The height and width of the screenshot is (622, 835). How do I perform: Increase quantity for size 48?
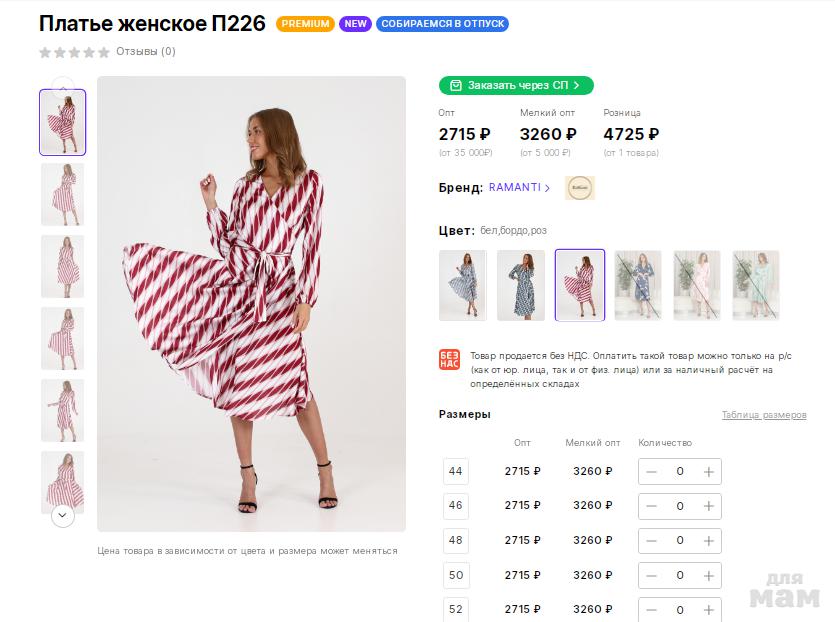click(x=708, y=541)
